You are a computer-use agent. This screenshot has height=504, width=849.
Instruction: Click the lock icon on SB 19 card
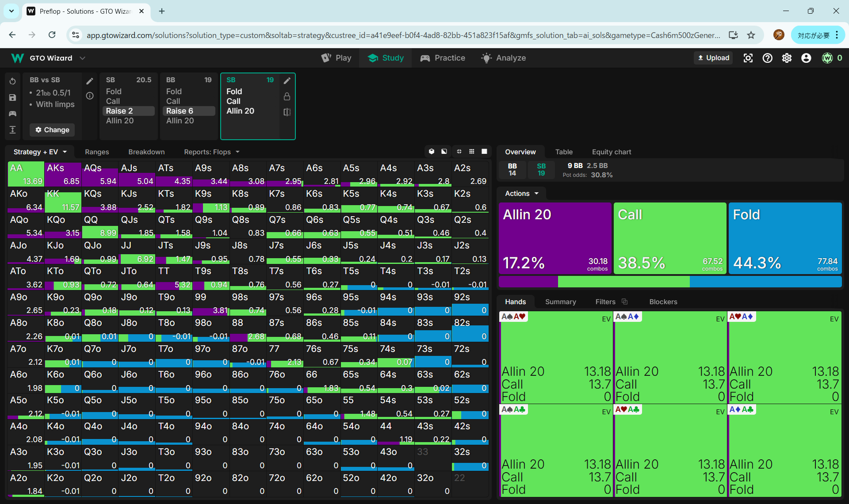point(287,96)
